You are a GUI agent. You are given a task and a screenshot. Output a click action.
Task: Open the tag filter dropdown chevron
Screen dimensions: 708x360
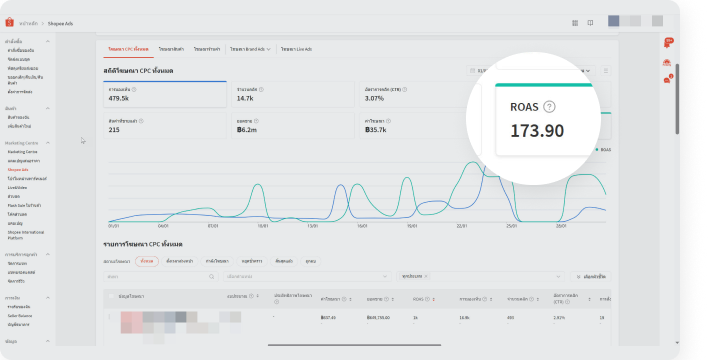(558, 276)
